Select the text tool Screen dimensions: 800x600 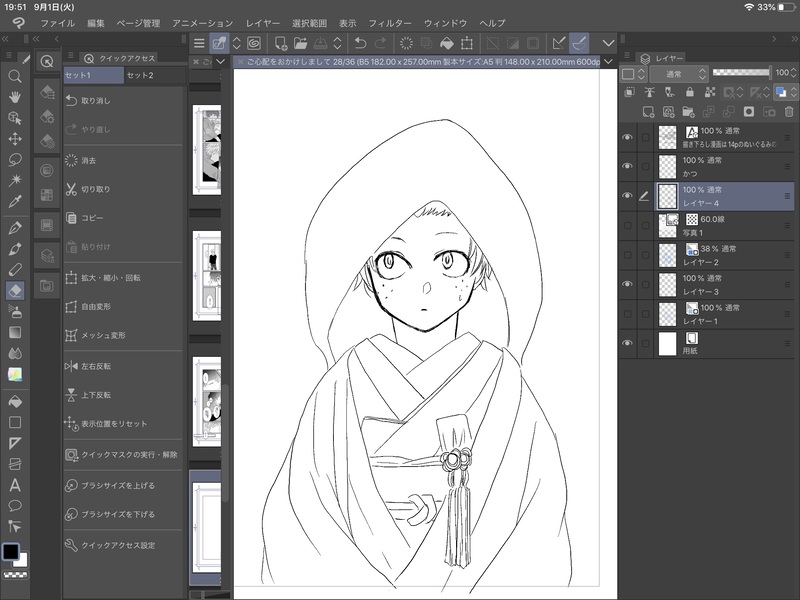15,485
